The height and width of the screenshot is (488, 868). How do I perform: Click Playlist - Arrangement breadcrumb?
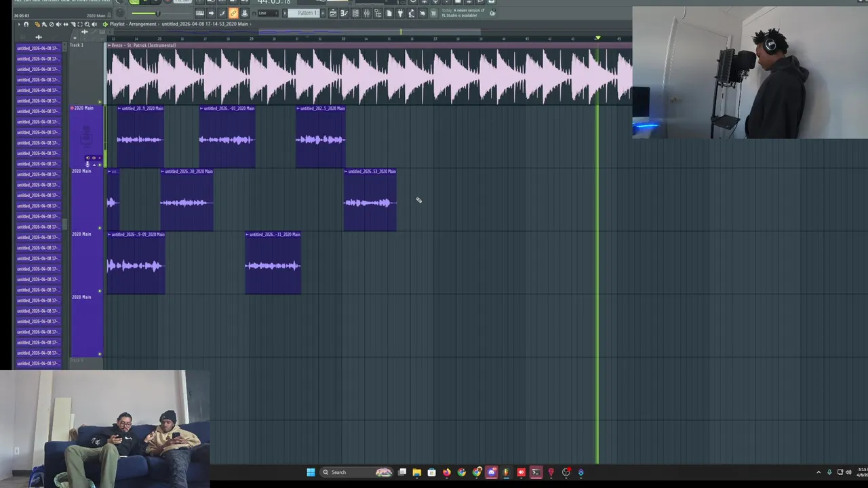tap(133, 24)
